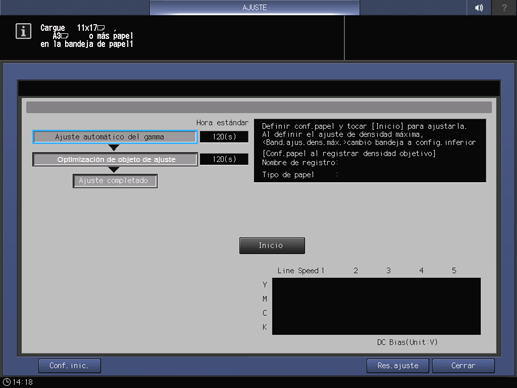Click the Line Speed column 5 header
Image resolution: width=517 pixels, height=388 pixels.
click(454, 271)
